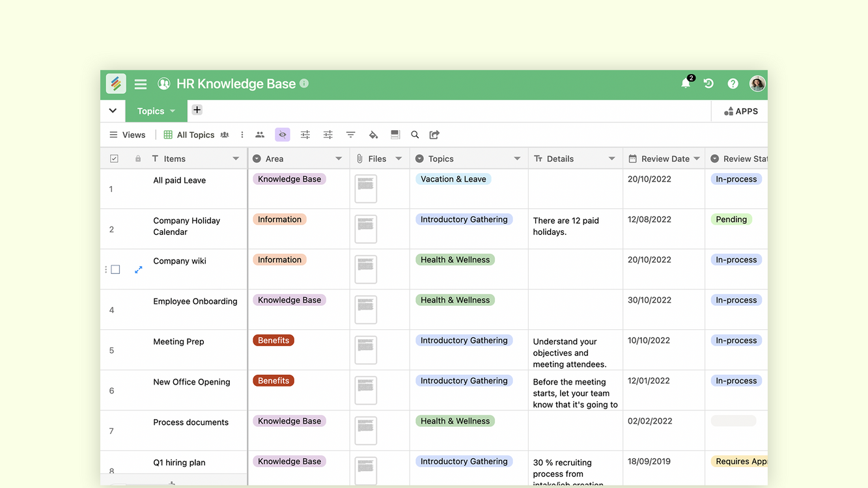Open the paint bucket row color tool
868x488 pixels.
373,135
